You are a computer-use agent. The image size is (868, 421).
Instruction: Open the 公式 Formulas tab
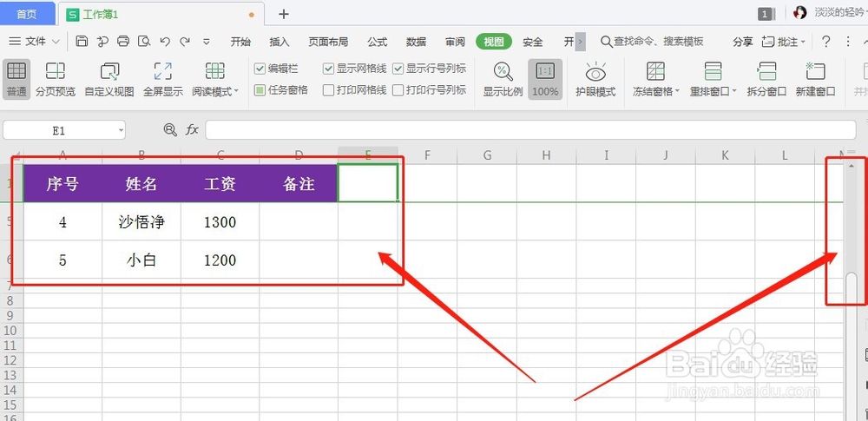point(377,42)
